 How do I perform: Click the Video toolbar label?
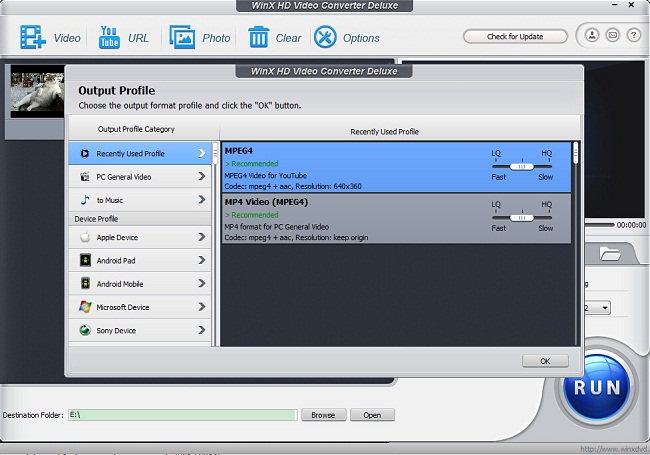(x=67, y=38)
